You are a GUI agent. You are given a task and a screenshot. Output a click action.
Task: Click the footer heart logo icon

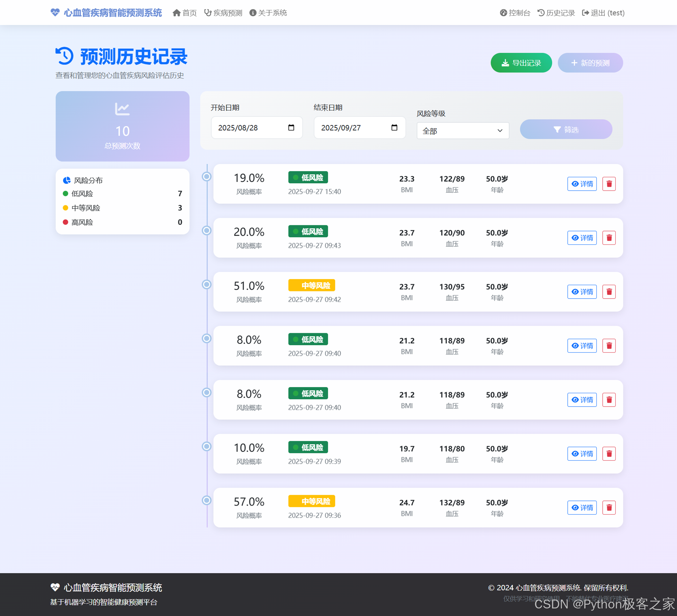click(55, 588)
